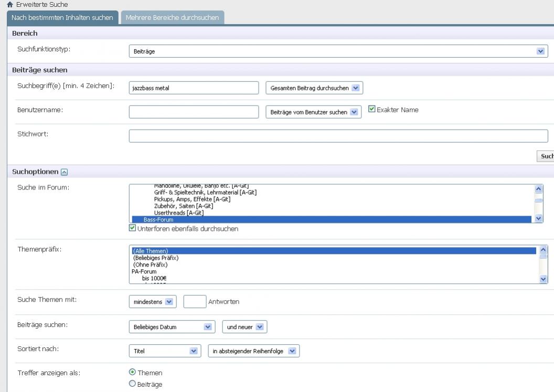This screenshot has height=392, width=554.
Task: Click into the Stichwort text field
Action: coord(338,136)
